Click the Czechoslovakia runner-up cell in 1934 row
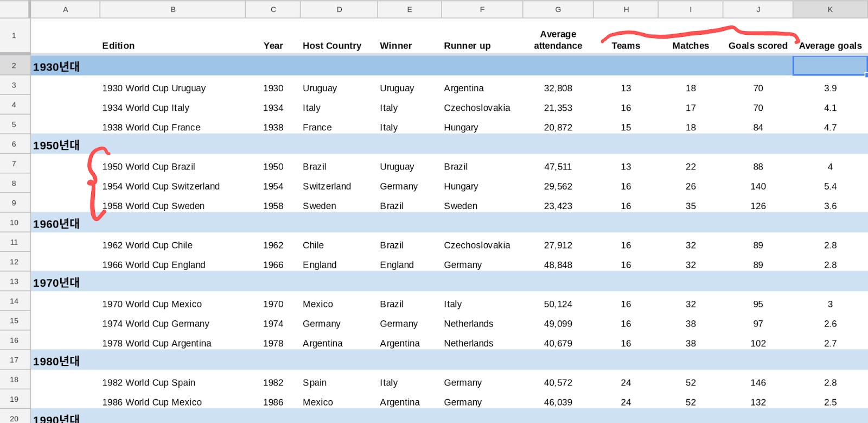 point(477,108)
